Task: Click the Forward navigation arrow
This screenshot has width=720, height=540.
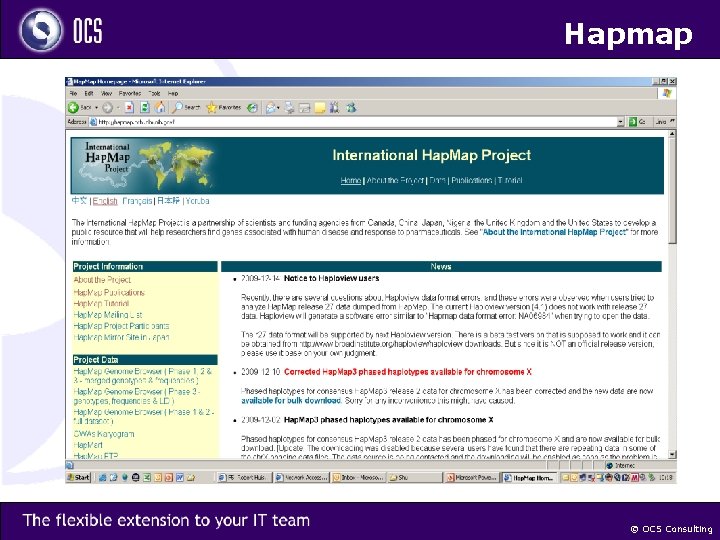Action: (x=107, y=107)
